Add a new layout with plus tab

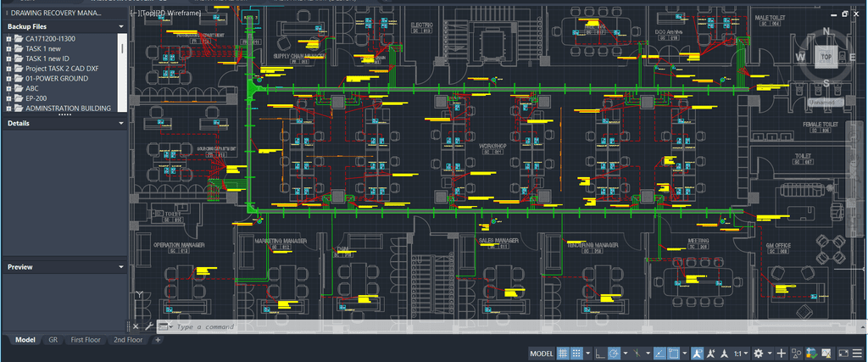(x=157, y=340)
